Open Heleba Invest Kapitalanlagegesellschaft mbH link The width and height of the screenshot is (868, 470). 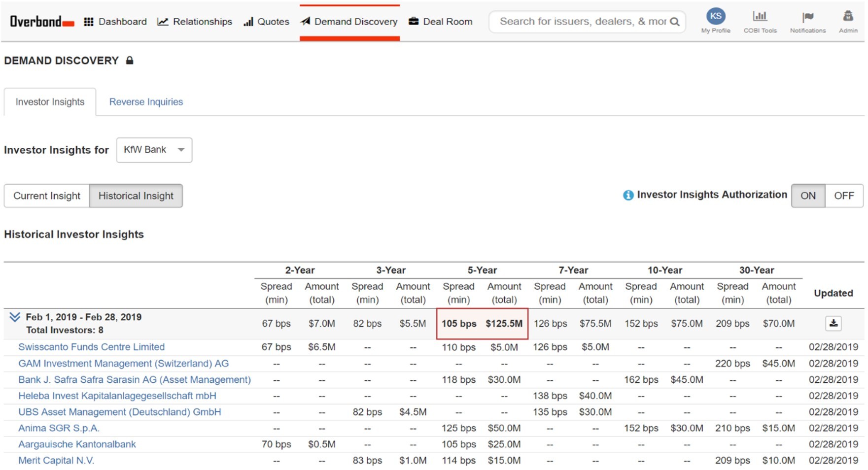[x=117, y=396]
